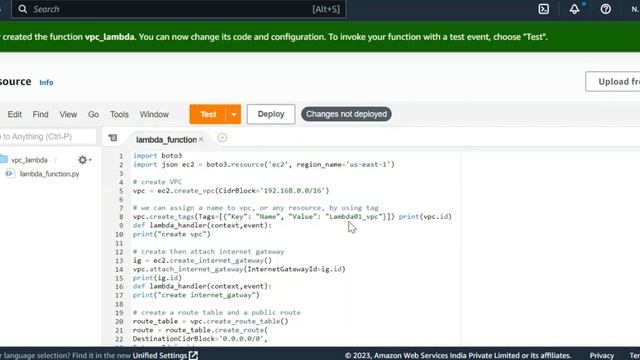Click the lambda_function.py file icon
Viewport: 640px width, 360px height.
(x=9, y=173)
